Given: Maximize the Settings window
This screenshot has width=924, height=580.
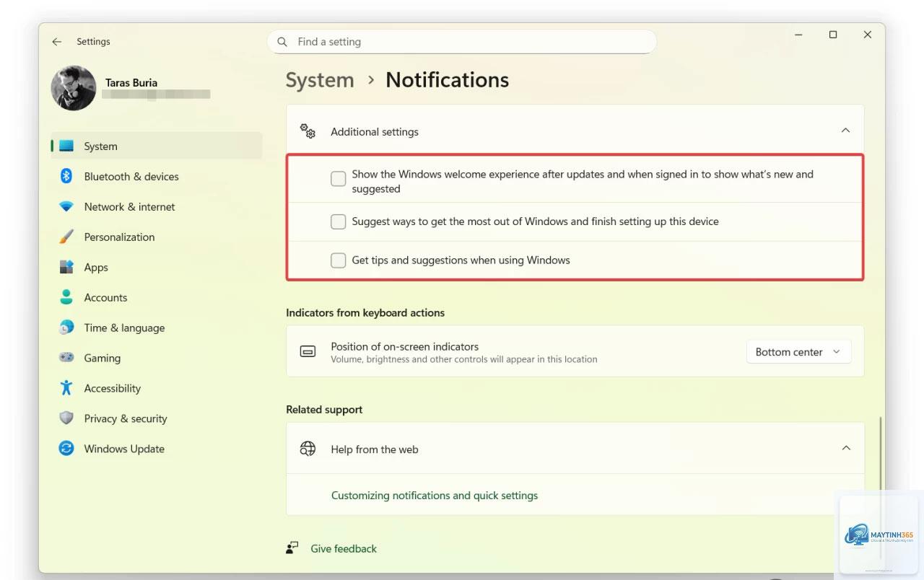Looking at the screenshot, I should [833, 35].
